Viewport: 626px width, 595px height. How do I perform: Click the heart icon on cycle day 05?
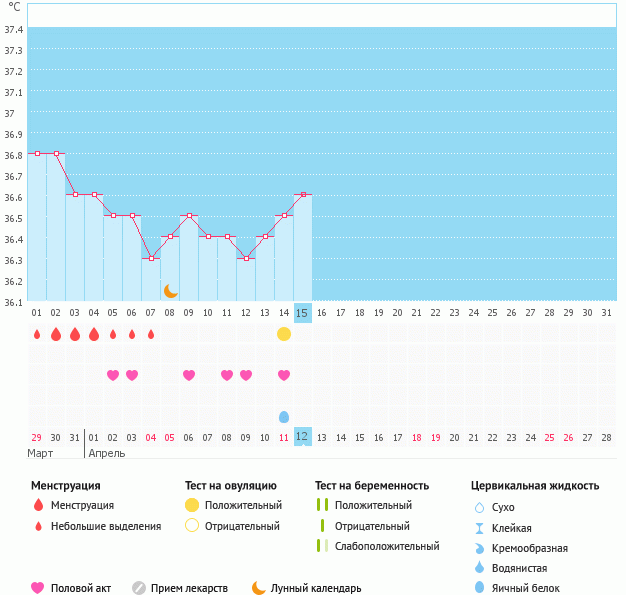[x=113, y=375]
